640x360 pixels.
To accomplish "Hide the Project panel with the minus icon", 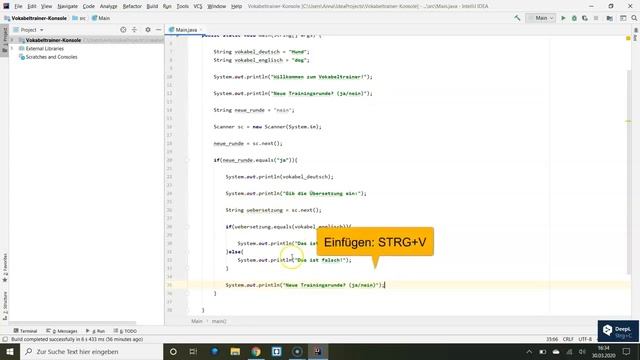I will (x=158, y=30).
